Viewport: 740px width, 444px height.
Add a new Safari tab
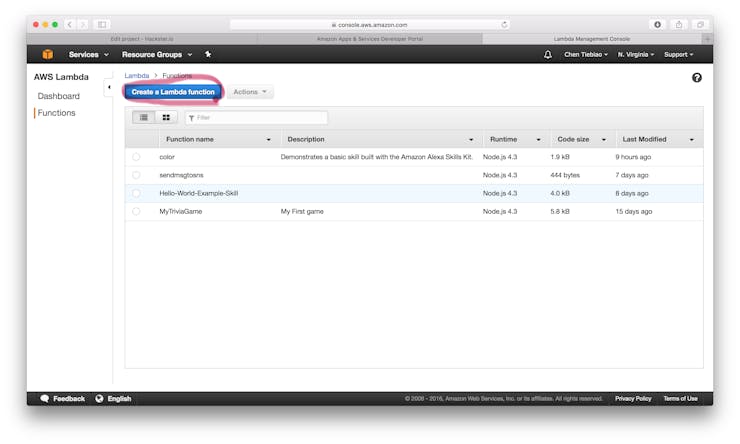click(x=707, y=39)
